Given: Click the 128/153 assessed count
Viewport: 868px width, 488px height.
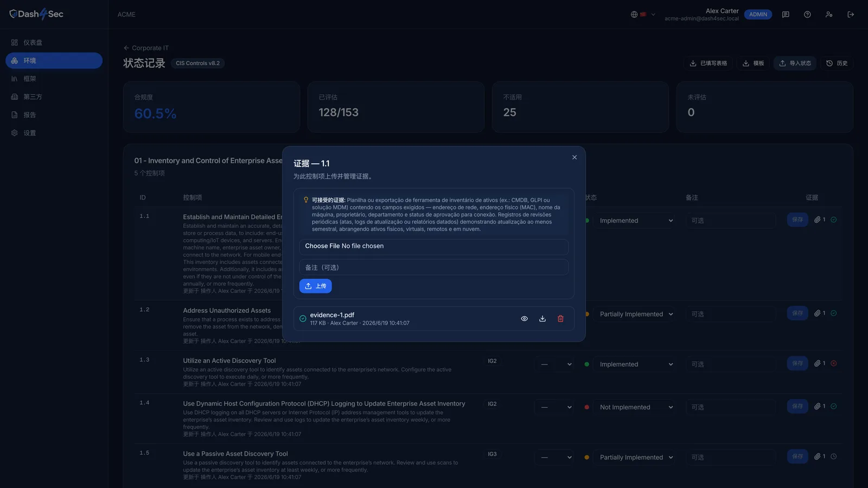Looking at the screenshot, I should (339, 112).
